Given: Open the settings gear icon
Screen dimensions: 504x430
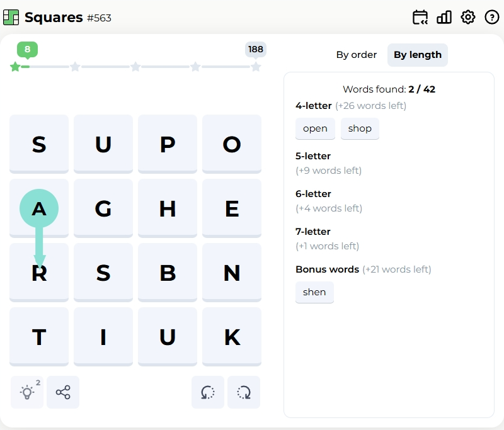Looking at the screenshot, I should point(467,18).
